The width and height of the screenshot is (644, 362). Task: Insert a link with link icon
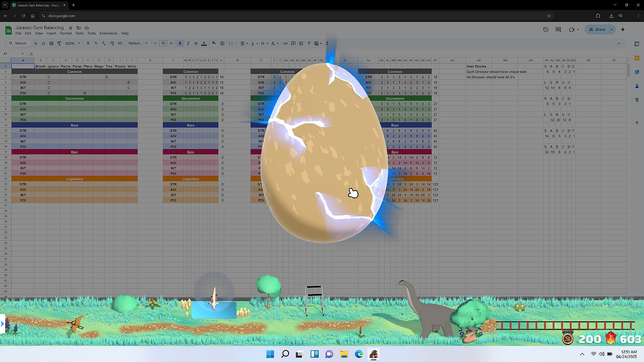[x=285, y=43]
